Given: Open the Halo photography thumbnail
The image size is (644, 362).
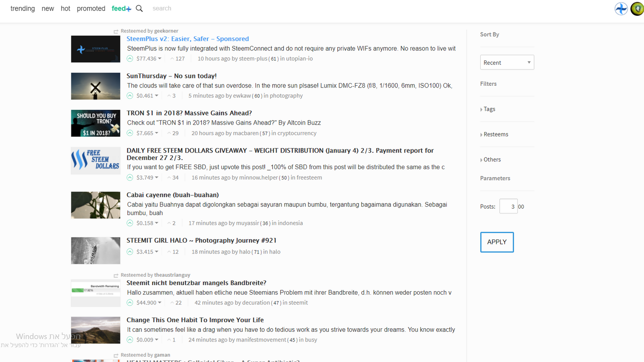Looking at the screenshot, I should 95,251.
